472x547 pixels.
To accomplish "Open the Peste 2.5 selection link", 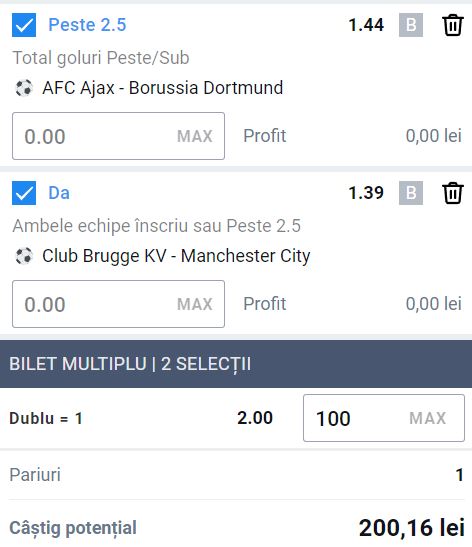I will (87, 25).
